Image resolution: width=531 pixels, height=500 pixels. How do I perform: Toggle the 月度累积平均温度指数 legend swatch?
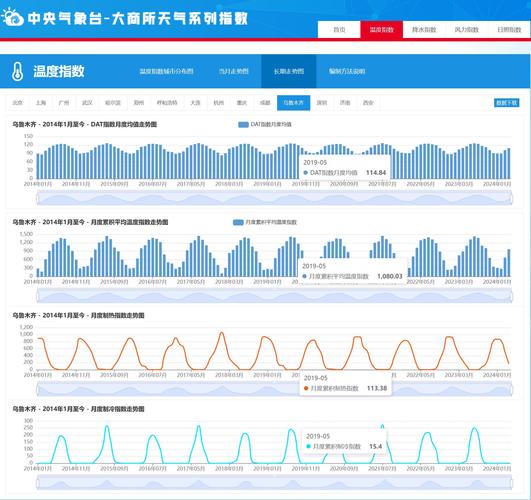tap(238, 222)
